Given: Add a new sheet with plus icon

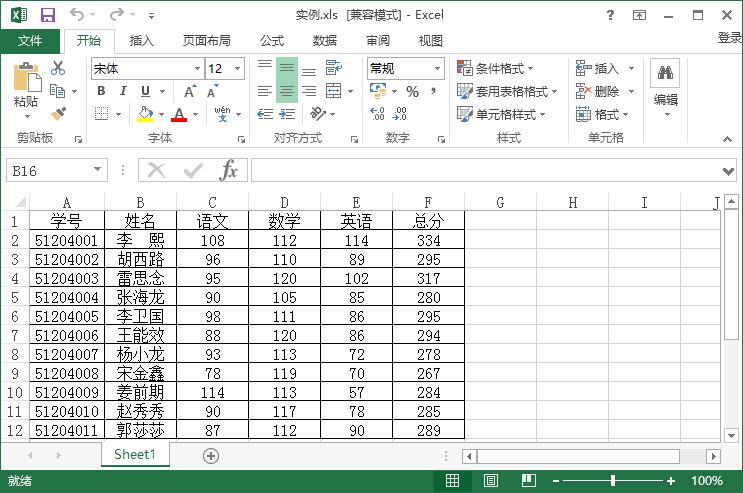Looking at the screenshot, I should pos(210,455).
